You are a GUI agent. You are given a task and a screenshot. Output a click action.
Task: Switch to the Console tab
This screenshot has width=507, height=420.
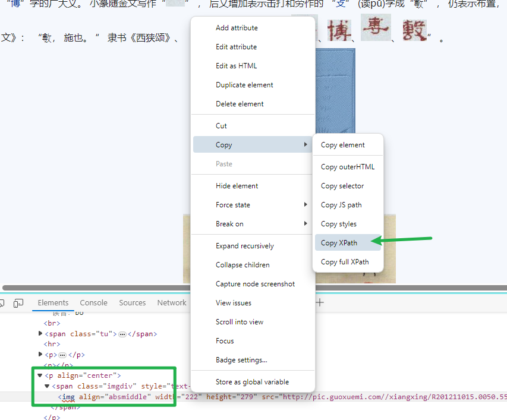click(x=93, y=303)
